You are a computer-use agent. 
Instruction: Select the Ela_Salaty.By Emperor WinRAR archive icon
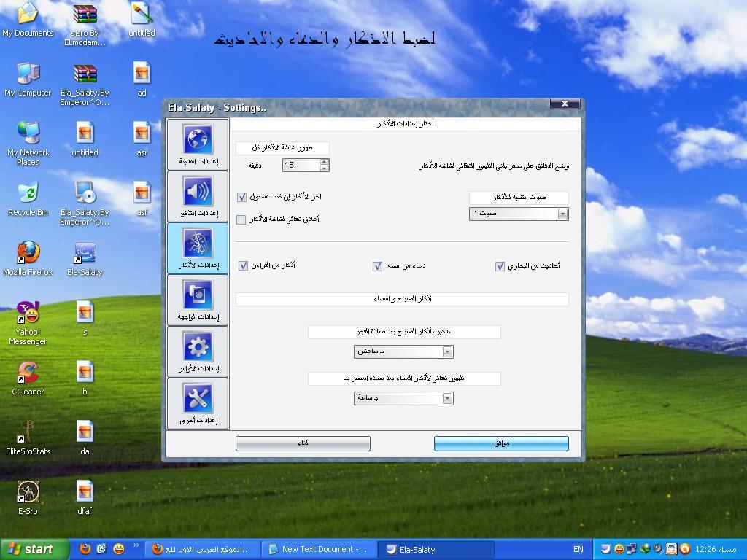point(85,85)
